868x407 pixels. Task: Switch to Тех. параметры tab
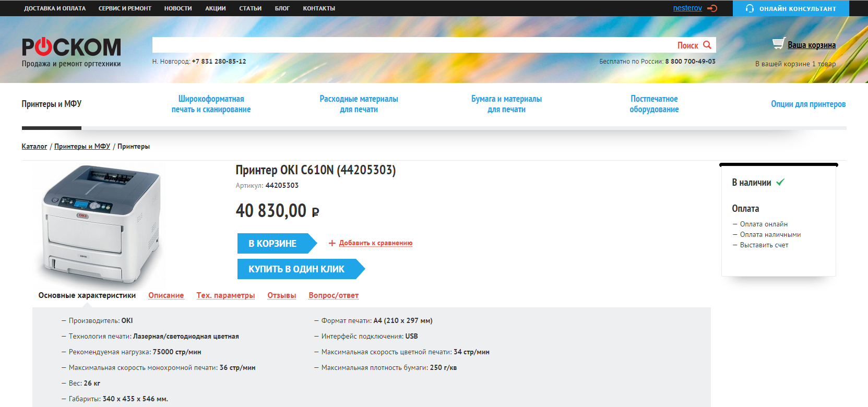[225, 295]
